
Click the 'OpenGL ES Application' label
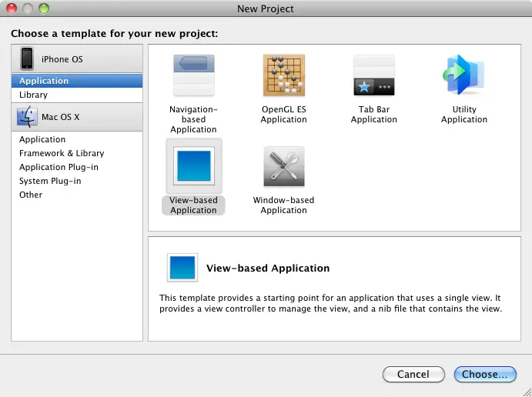tap(283, 114)
